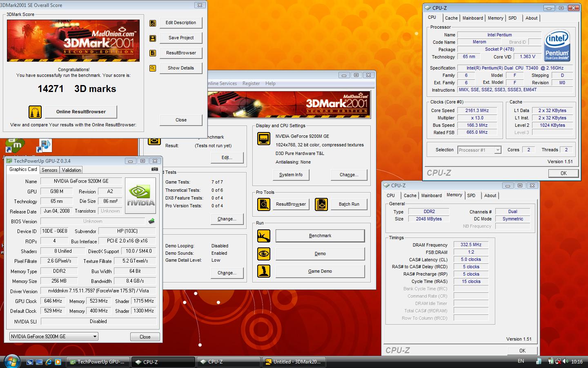The height and width of the screenshot is (368, 588).
Task: Click the Show Details button
Action: coord(181,68)
